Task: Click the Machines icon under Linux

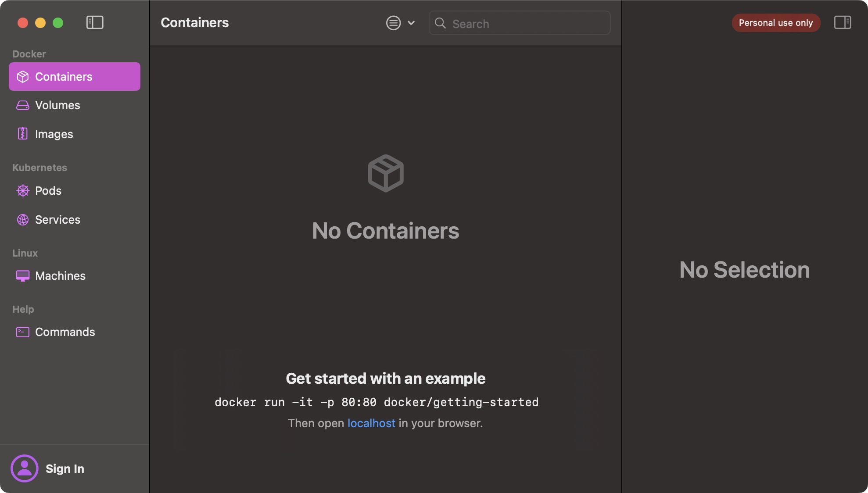Action: tap(23, 276)
